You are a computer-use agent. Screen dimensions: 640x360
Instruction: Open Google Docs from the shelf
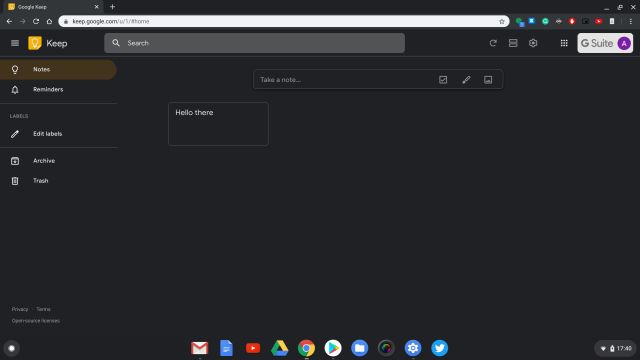tap(226, 348)
